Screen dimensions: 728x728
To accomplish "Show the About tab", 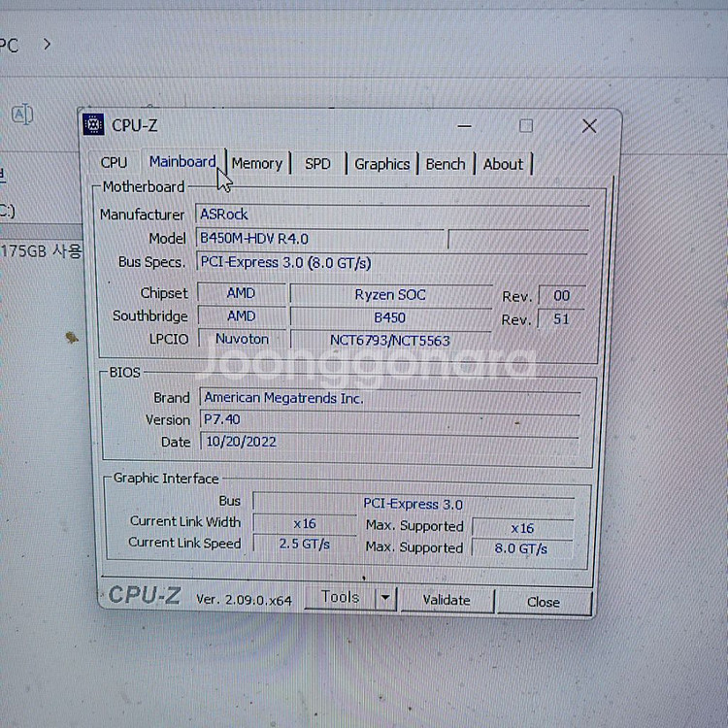I will (503, 164).
